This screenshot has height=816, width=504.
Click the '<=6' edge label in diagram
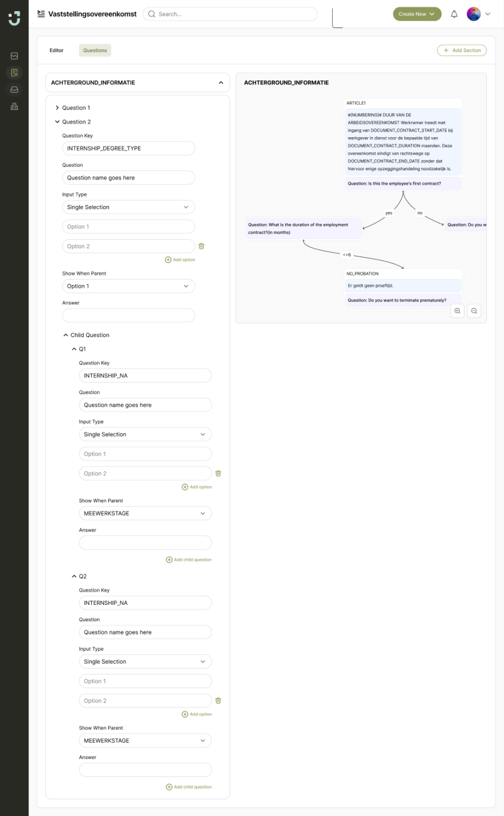pyautogui.click(x=347, y=255)
